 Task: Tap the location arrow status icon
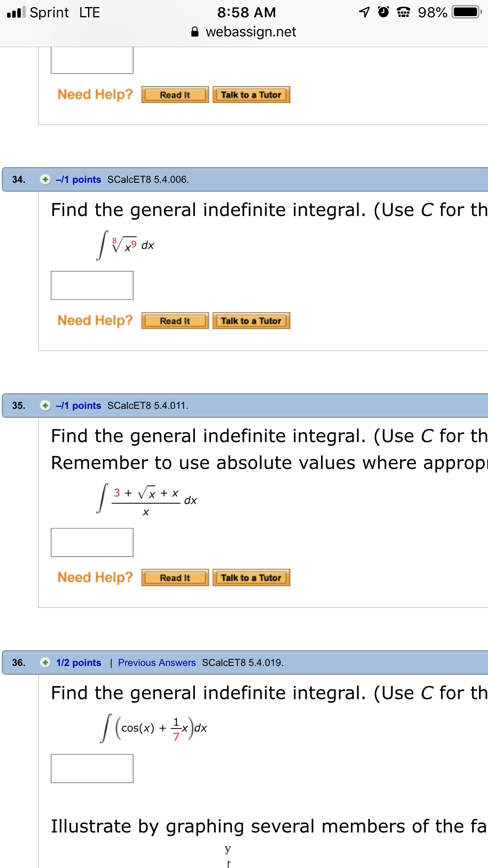(x=364, y=12)
